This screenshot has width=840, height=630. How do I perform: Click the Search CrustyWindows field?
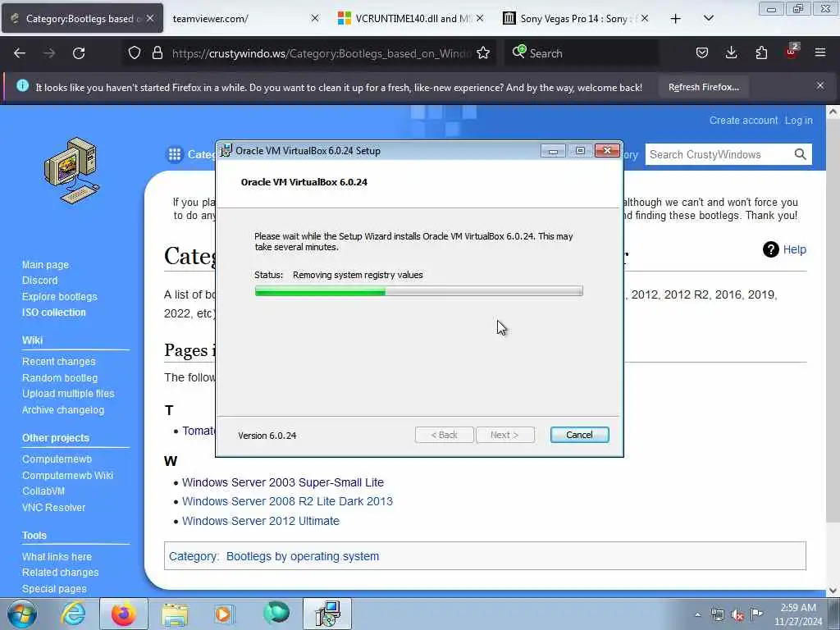[x=718, y=155]
